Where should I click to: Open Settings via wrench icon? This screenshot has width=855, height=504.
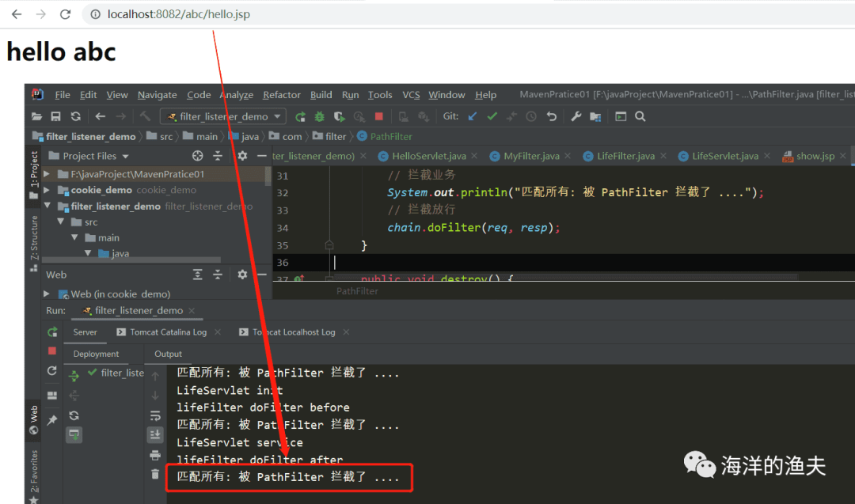point(576,116)
